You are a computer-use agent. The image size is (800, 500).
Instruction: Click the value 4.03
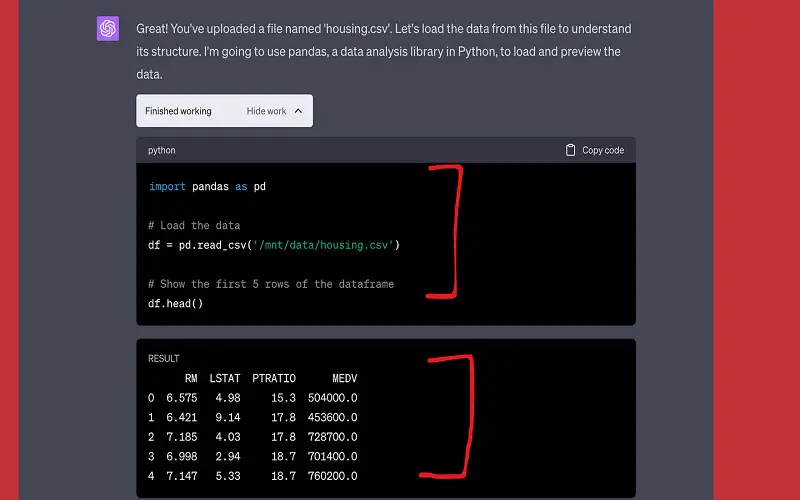tap(228, 437)
